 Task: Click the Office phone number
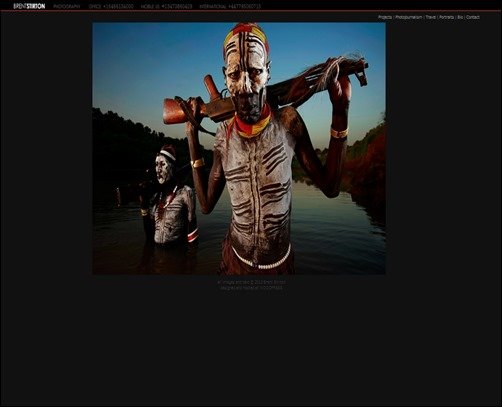(111, 6)
